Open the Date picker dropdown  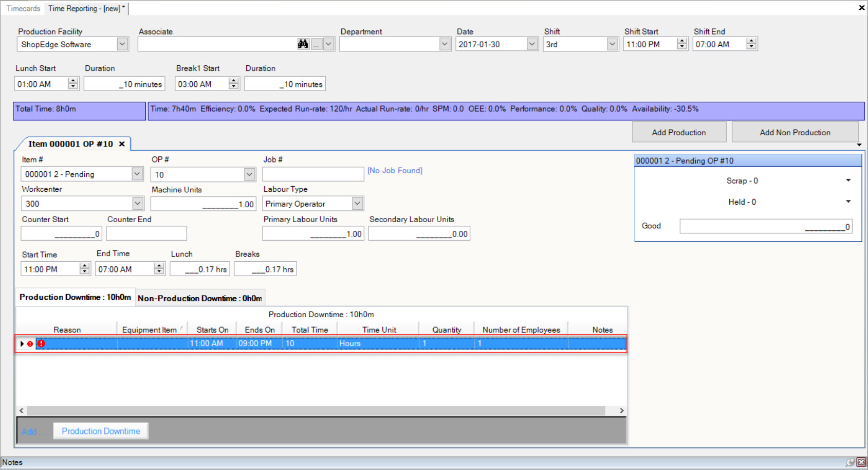tap(532, 44)
